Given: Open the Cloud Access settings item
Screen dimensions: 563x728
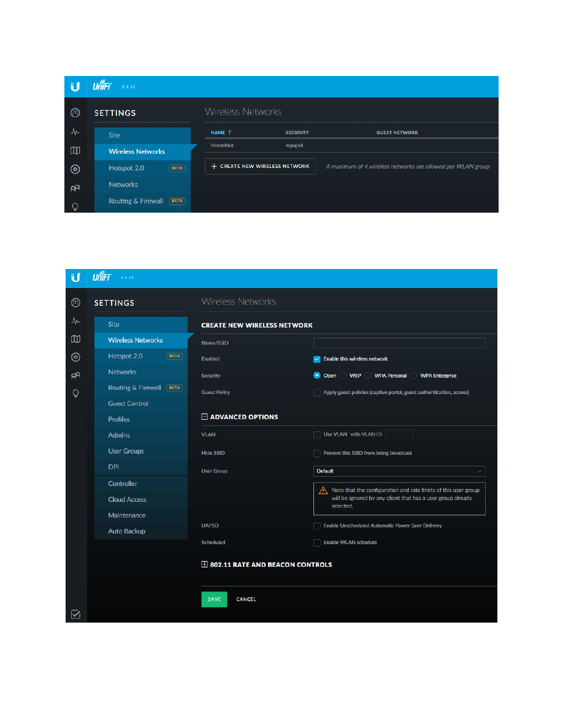Looking at the screenshot, I should (127, 499).
